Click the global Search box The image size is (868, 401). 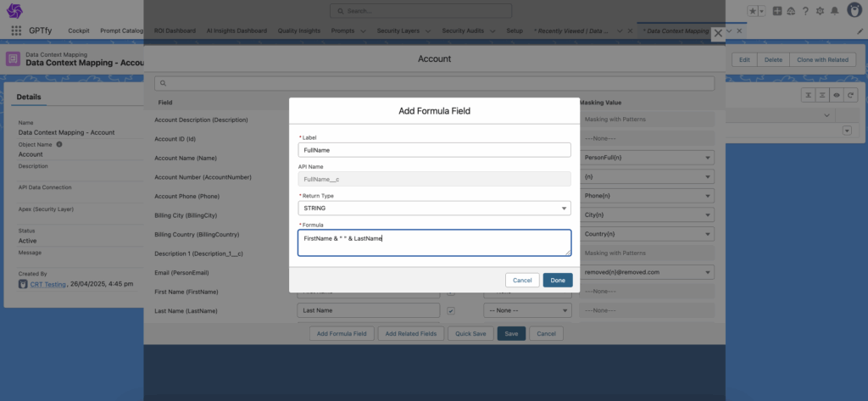point(420,11)
